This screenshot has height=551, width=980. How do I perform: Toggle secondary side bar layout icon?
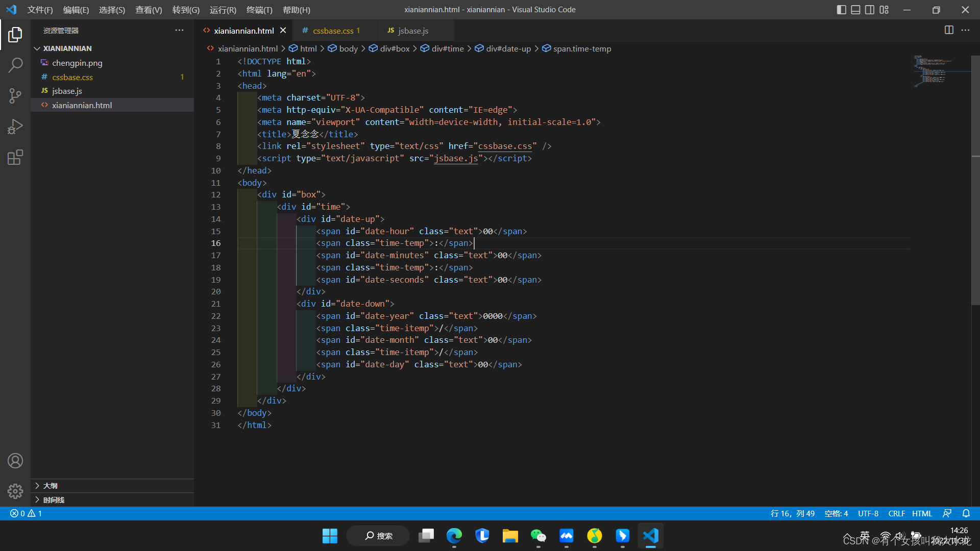pyautogui.click(x=870, y=10)
